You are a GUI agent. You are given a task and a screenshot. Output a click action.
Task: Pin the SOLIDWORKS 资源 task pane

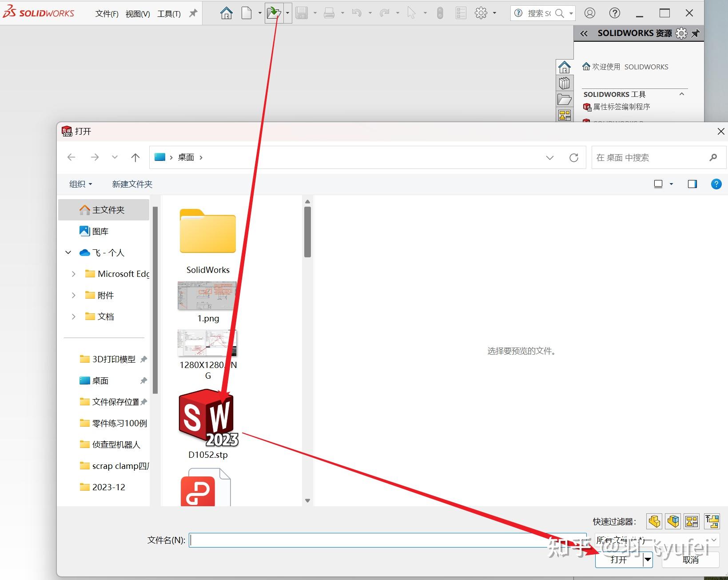[695, 33]
